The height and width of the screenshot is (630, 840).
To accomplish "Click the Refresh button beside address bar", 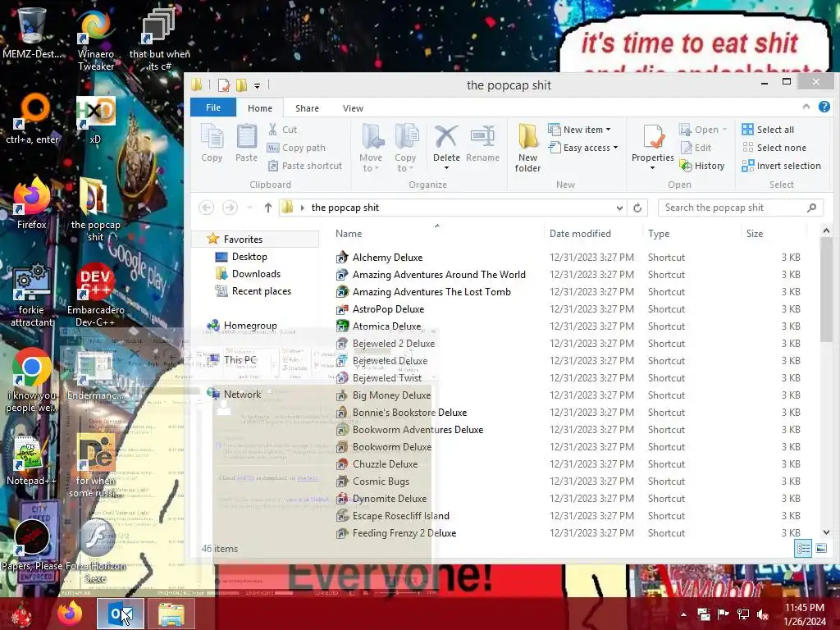I will tap(637, 208).
